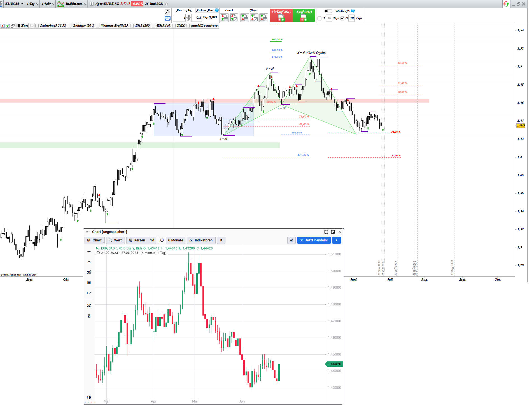Click the Wert menu item
This screenshot has width=532, height=414.
pyautogui.click(x=115, y=240)
